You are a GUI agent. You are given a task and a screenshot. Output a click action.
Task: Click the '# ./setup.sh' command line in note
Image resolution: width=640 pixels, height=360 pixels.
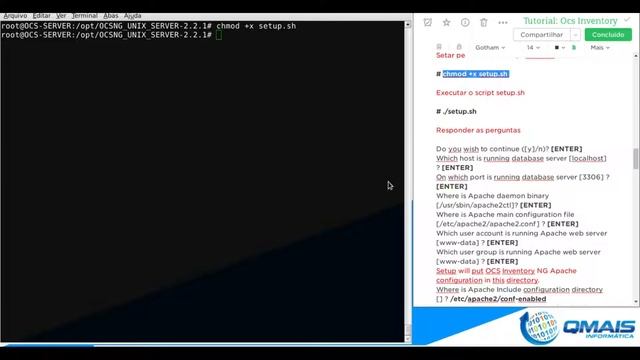[x=456, y=111]
